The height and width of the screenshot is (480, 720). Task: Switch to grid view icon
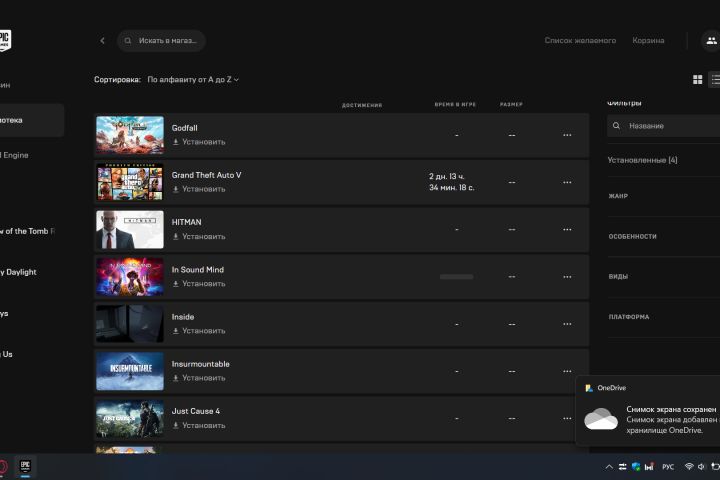click(698, 79)
